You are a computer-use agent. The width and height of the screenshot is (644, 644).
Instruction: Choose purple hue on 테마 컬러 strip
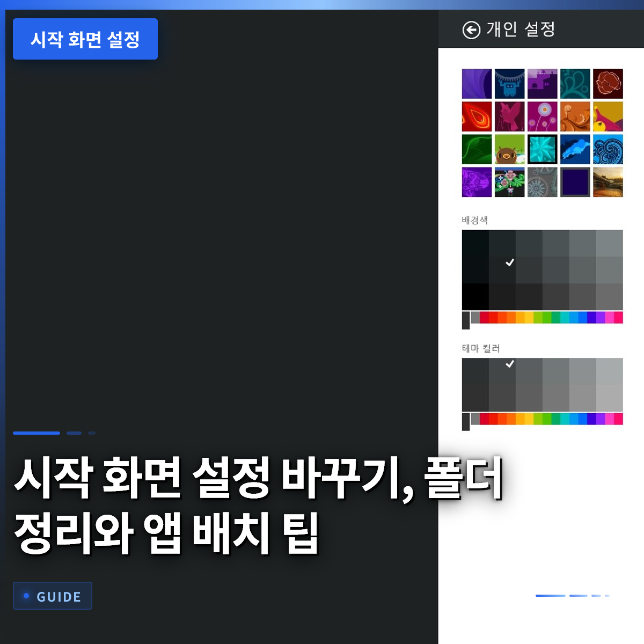[x=601, y=419]
